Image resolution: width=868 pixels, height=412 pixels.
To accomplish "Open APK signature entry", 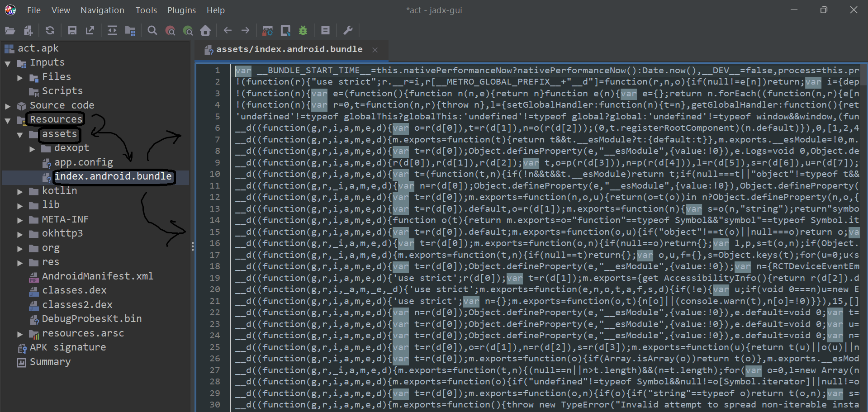I will (x=68, y=347).
